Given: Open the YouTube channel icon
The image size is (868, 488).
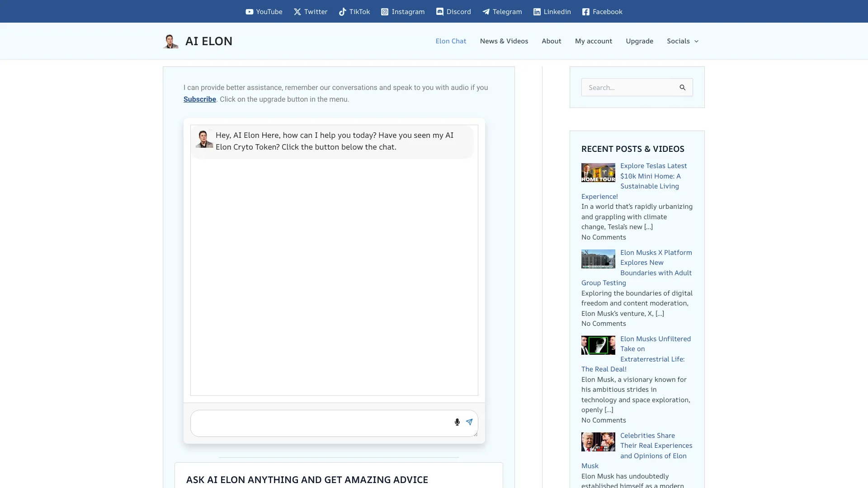Looking at the screenshot, I should (x=250, y=12).
